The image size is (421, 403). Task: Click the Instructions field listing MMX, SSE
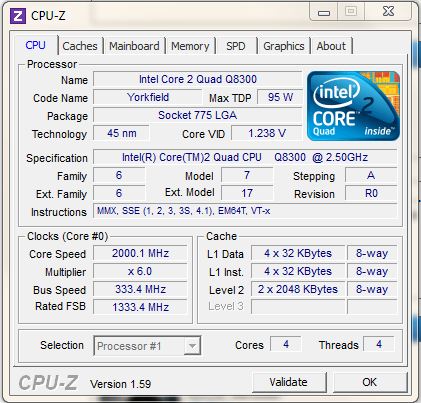[x=245, y=211]
